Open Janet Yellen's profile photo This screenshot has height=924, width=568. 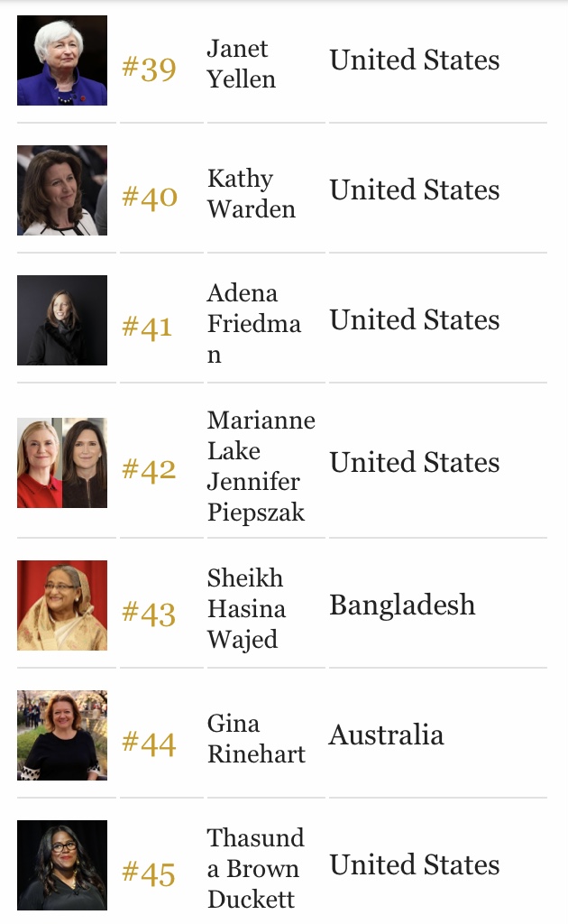(x=62, y=60)
